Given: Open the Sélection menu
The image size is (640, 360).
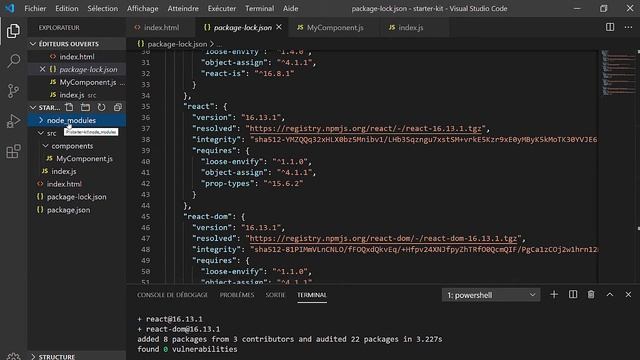Looking at the screenshot, I should 102,8.
